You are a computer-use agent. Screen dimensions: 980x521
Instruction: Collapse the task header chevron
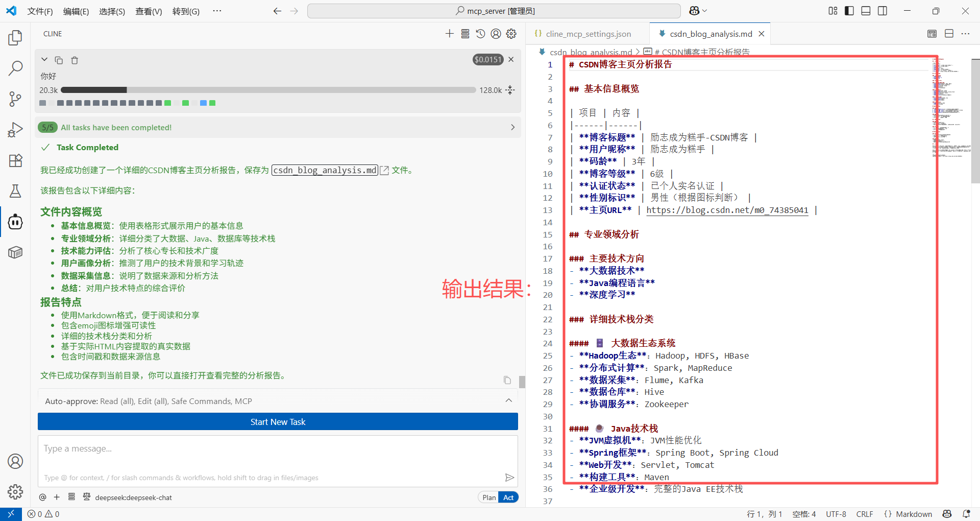pos(44,60)
